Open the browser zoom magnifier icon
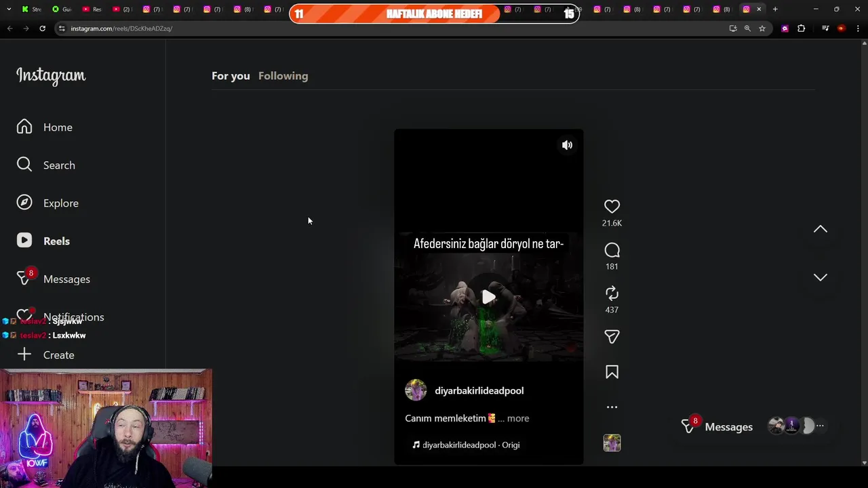This screenshot has width=868, height=488. tap(747, 28)
